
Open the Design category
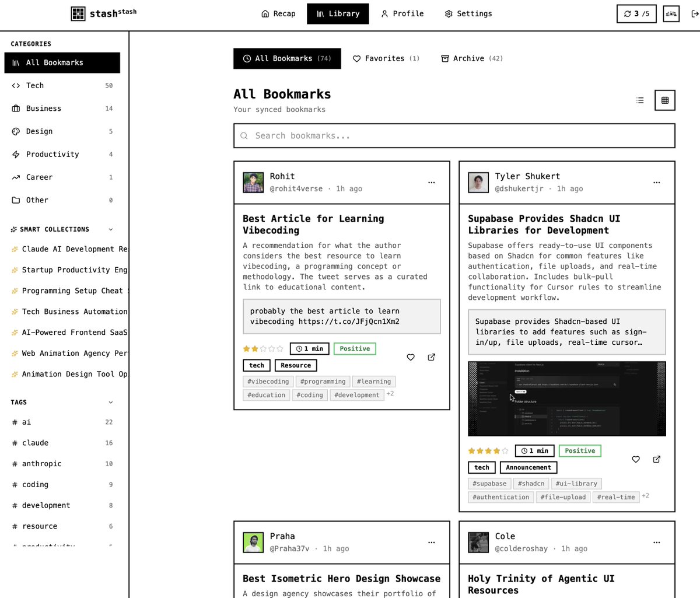click(62, 131)
